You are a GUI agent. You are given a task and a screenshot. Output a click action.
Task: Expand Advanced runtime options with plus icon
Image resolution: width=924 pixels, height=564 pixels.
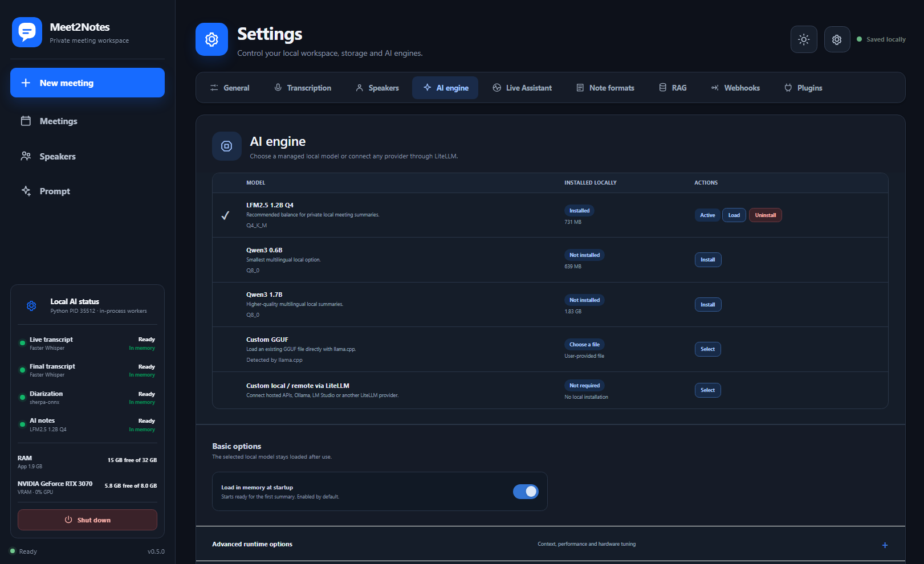[x=885, y=545]
